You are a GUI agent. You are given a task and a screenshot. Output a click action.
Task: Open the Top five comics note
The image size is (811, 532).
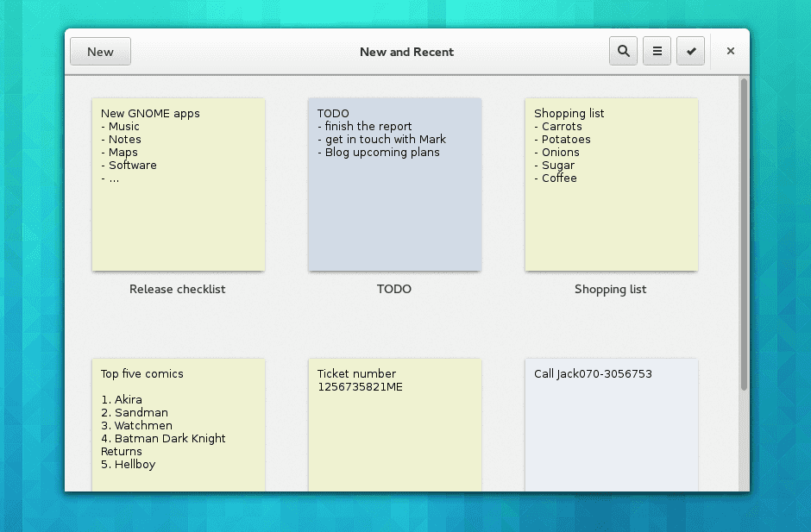coord(179,425)
